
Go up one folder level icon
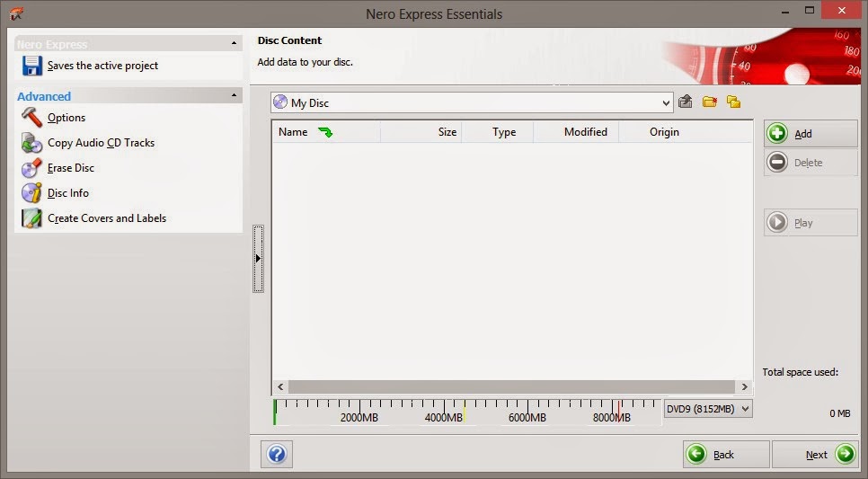coord(686,102)
